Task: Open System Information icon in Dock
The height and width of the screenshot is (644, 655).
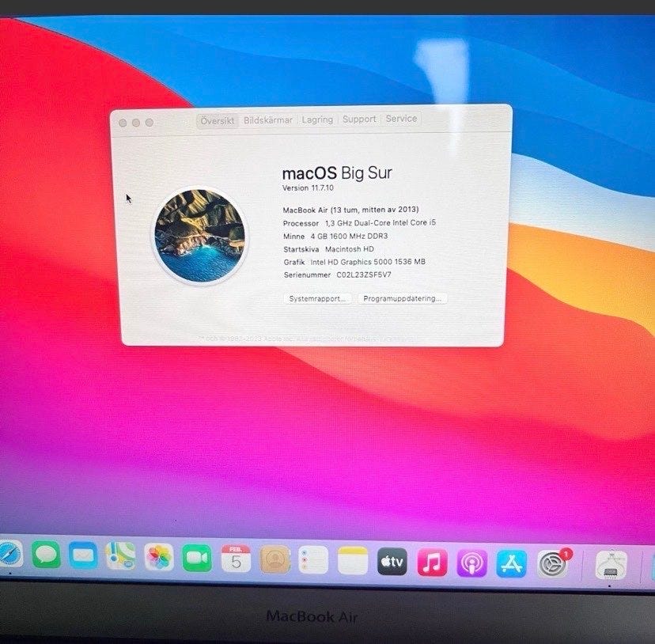Action: click(611, 566)
